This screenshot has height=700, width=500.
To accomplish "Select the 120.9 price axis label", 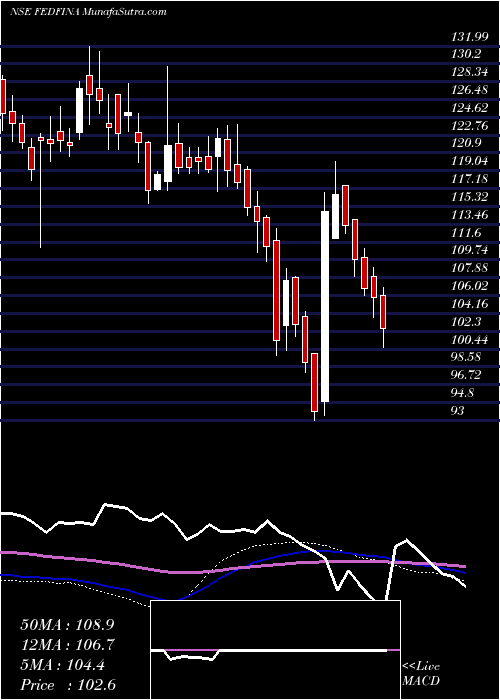I will coord(467,143).
